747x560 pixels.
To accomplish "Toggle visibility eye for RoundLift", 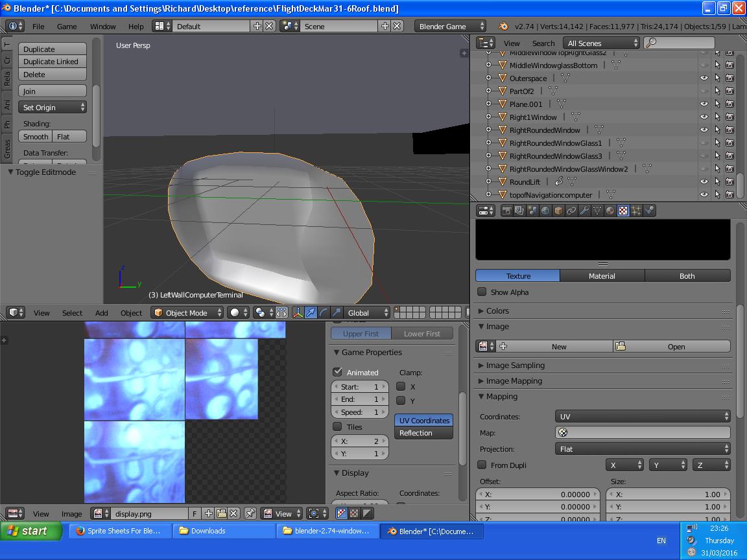I will point(704,181).
